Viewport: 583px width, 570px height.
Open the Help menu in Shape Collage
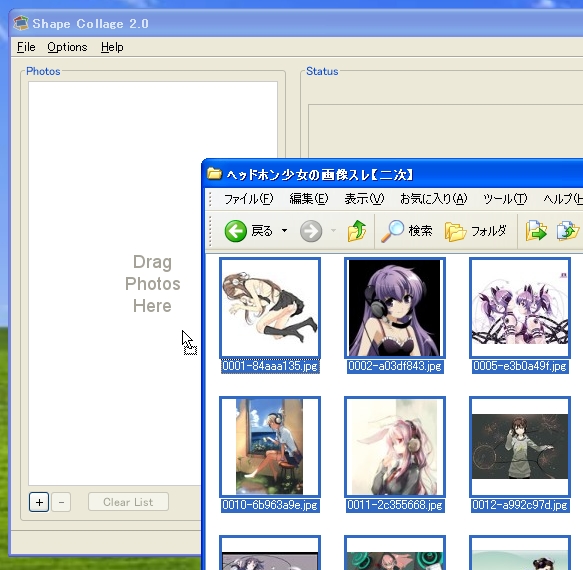pyautogui.click(x=112, y=47)
